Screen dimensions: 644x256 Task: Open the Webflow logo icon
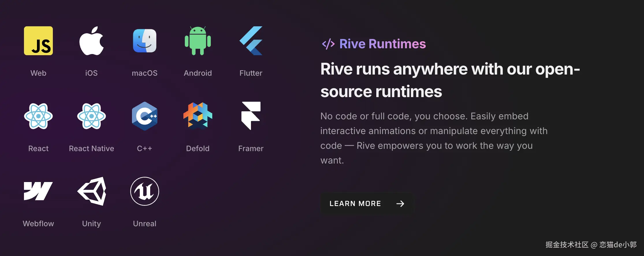pos(38,191)
